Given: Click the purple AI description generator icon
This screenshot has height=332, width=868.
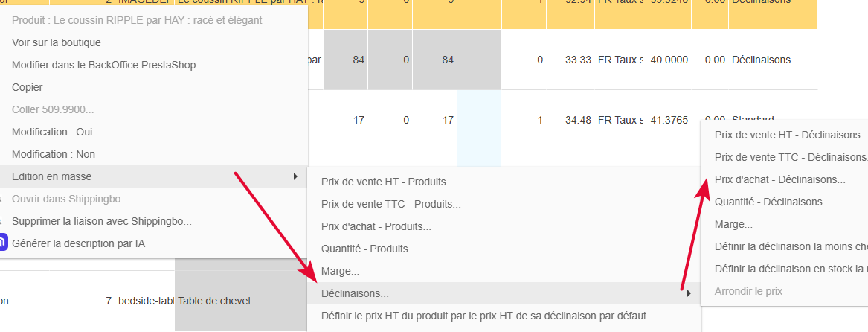Looking at the screenshot, I should point(3,243).
